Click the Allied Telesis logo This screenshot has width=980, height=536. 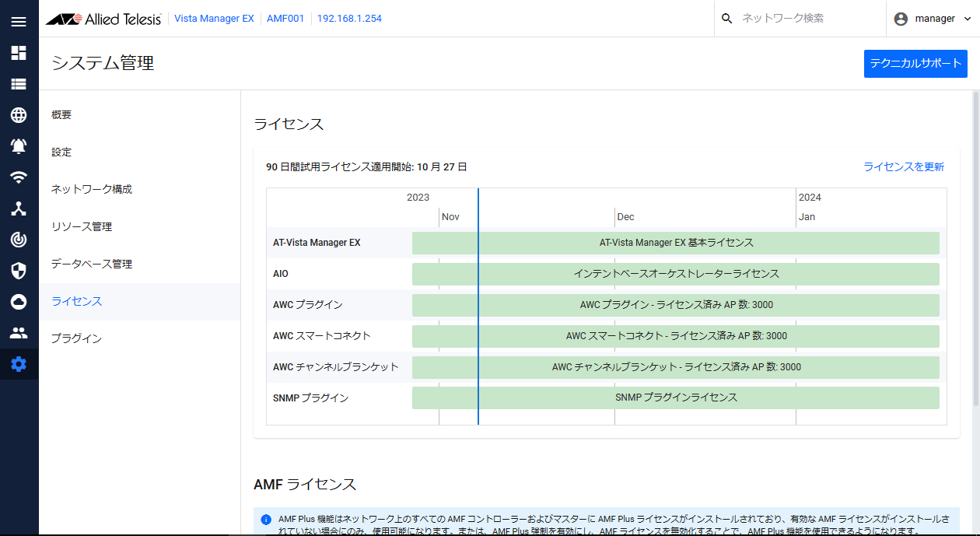[x=103, y=19]
